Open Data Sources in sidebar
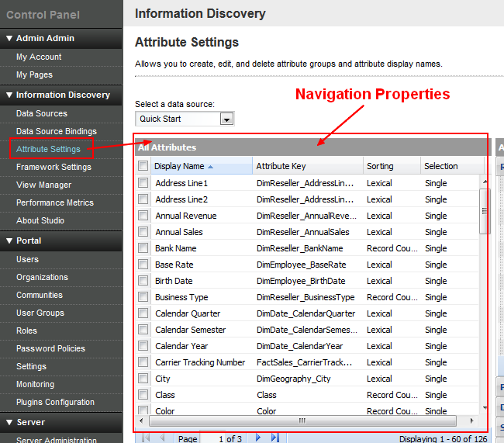 42,113
